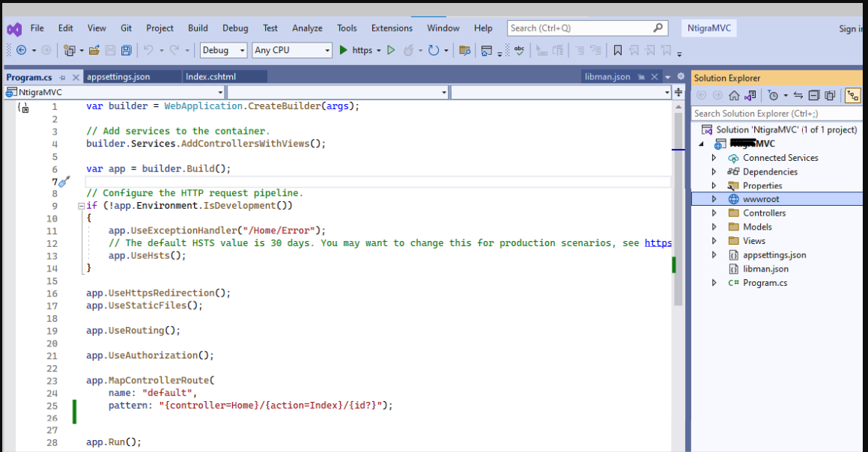Click the screwdriver quick actions icon on line 7
Viewport: 868px width, 452px height.
(64, 181)
